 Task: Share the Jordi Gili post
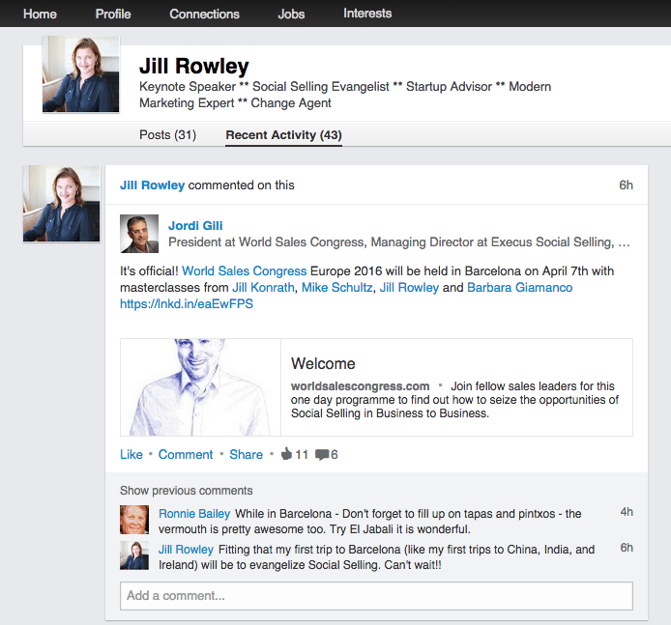point(246,454)
